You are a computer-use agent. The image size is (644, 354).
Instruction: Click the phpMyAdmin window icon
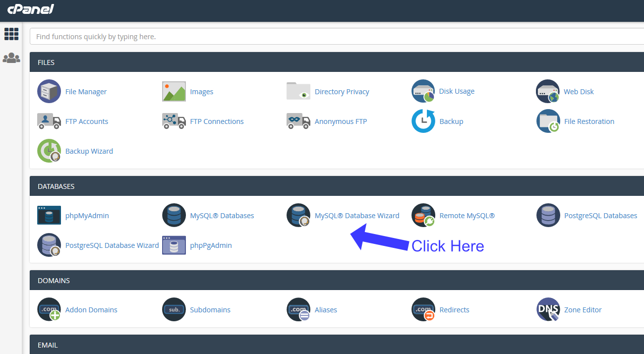(49, 215)
